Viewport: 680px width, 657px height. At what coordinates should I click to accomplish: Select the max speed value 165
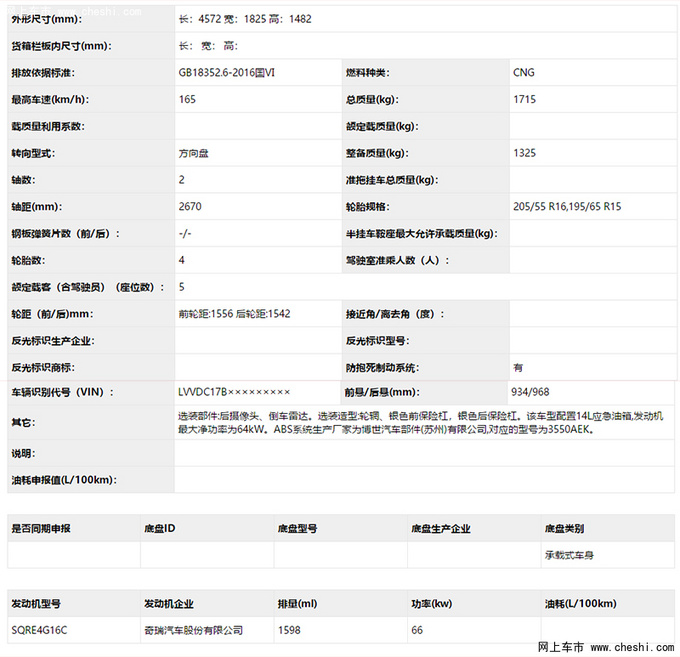pyautogui.click(x=187, y=99)
